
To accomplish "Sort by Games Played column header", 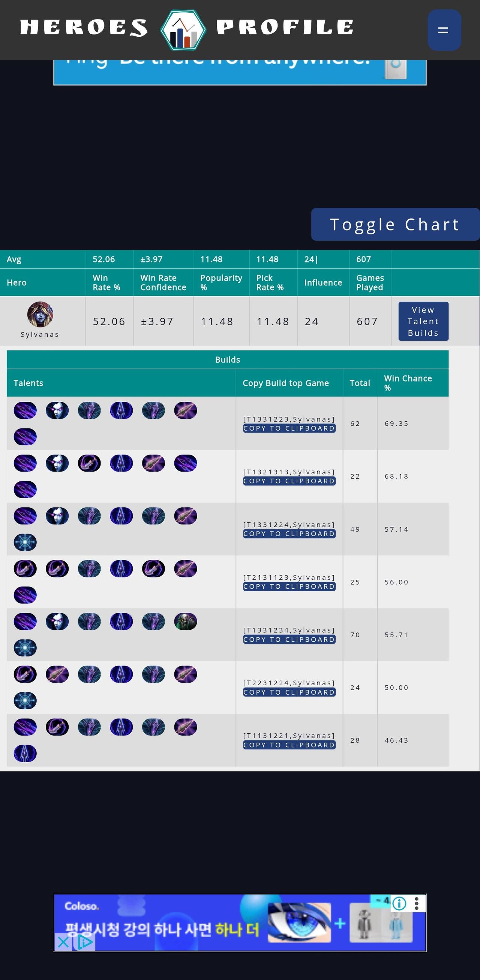I will pos(370,283).
